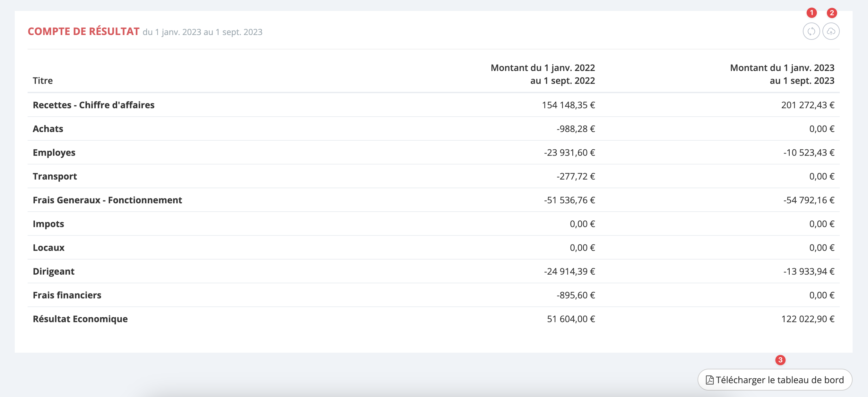Select the Transport row title
This screenshot has height=397, width=868.
pos(55,176)
